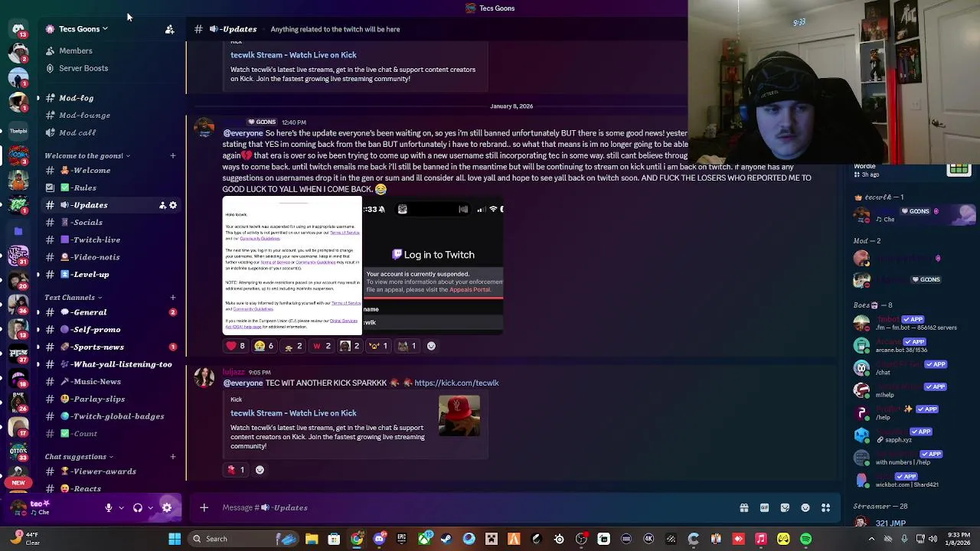Create invite for -Updates channel
Screen dimensions: 980x551
(x=162, y=205)
